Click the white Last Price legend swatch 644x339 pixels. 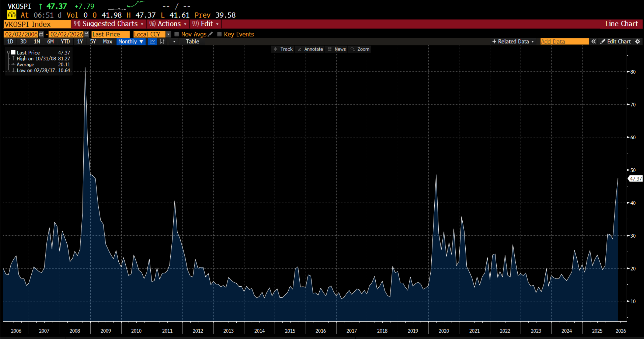pyautogui.click(x=13, y=52)
